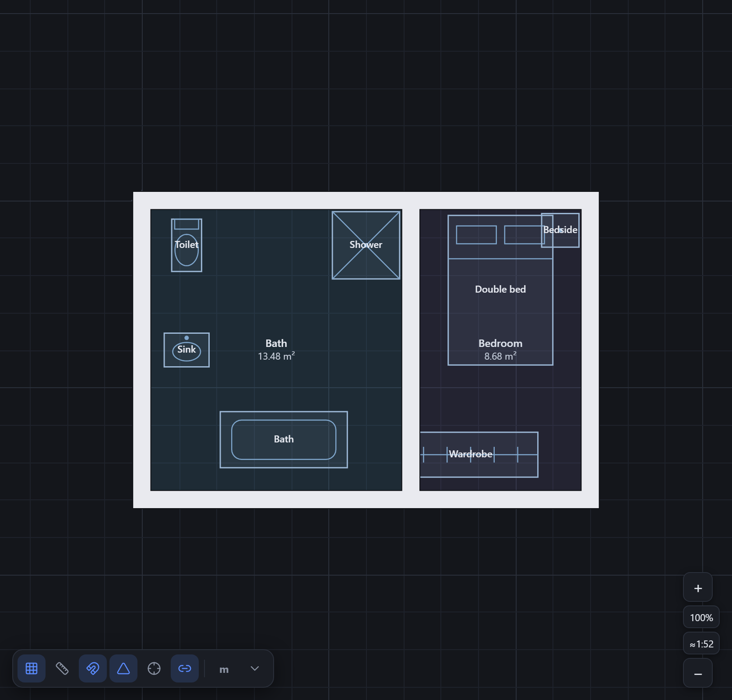Toggle magnet snapping off
This screenshot has width=732, height=700.
coord(93,668)
